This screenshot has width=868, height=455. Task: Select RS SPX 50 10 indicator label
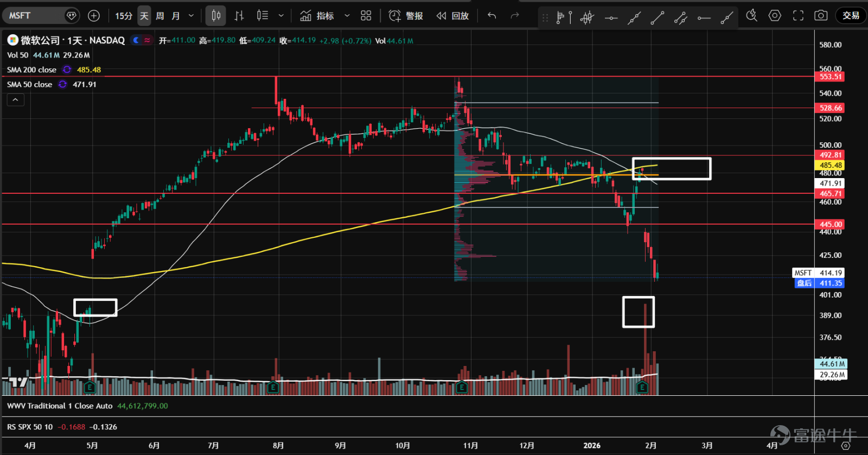point(30,427)
